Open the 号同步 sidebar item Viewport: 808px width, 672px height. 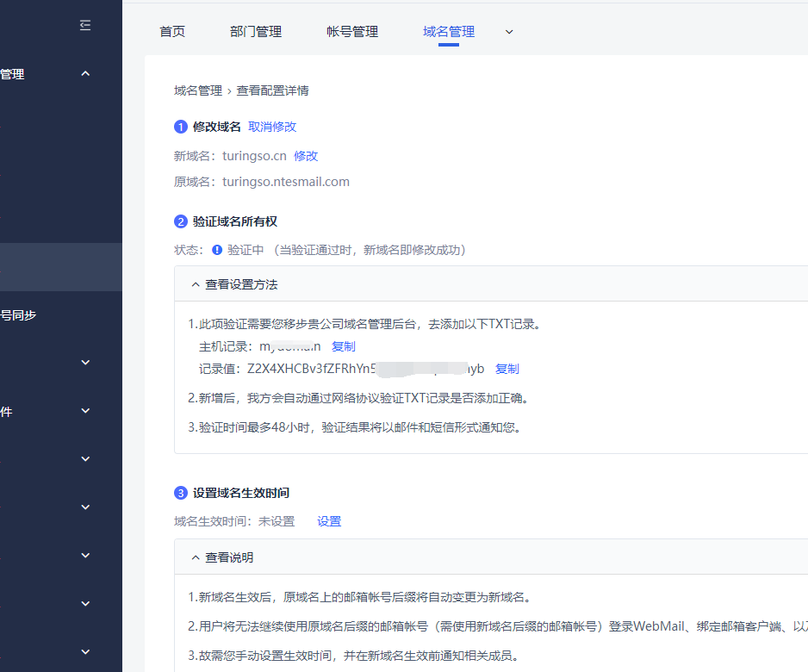click(x=18, y=315)
